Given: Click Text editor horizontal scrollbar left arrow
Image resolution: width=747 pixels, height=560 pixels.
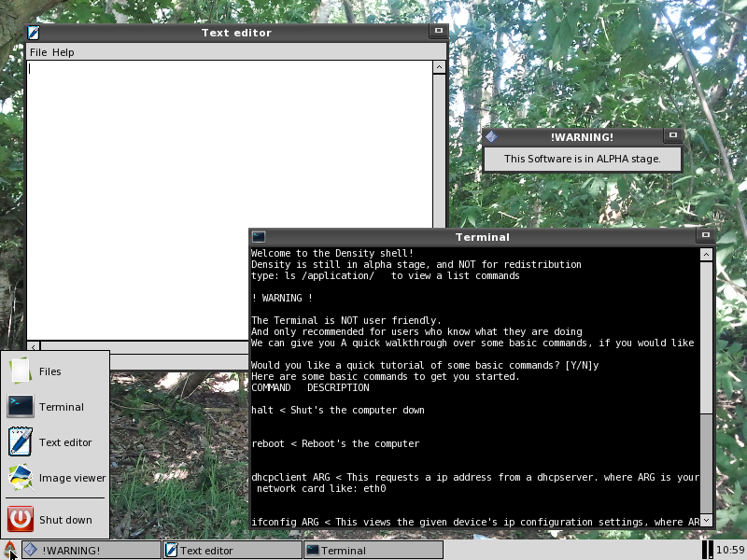Looking at the screenshot, I should click(x=34, y=347).
